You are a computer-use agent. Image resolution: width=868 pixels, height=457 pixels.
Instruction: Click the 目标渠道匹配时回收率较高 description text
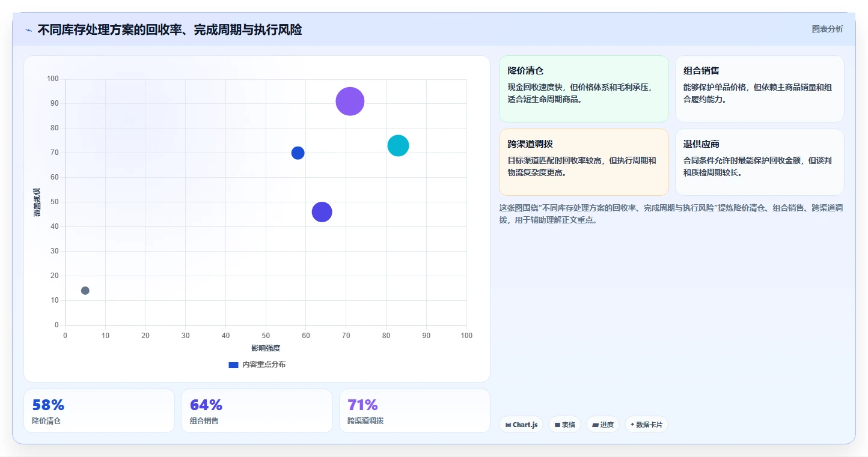tap(582, 166)
